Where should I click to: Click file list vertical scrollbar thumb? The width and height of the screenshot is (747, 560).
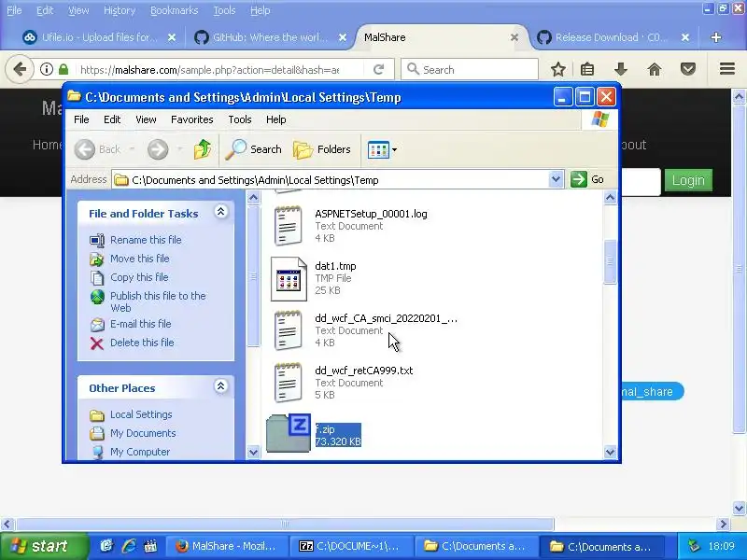click(x=610, y=262)
